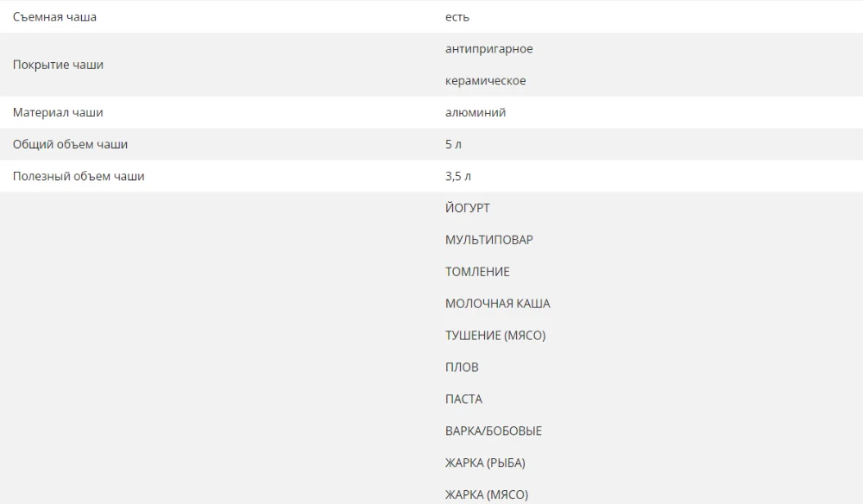Select the '5 л' volume value
Image resolution: width=863 pixels, height=504 pixels.
tap(453, 144)
